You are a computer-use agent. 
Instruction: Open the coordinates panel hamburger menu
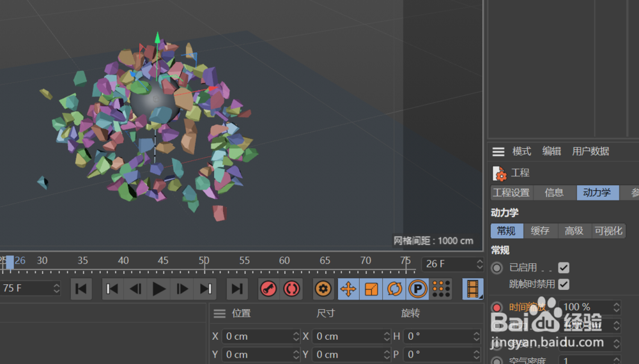coord(220,313)
